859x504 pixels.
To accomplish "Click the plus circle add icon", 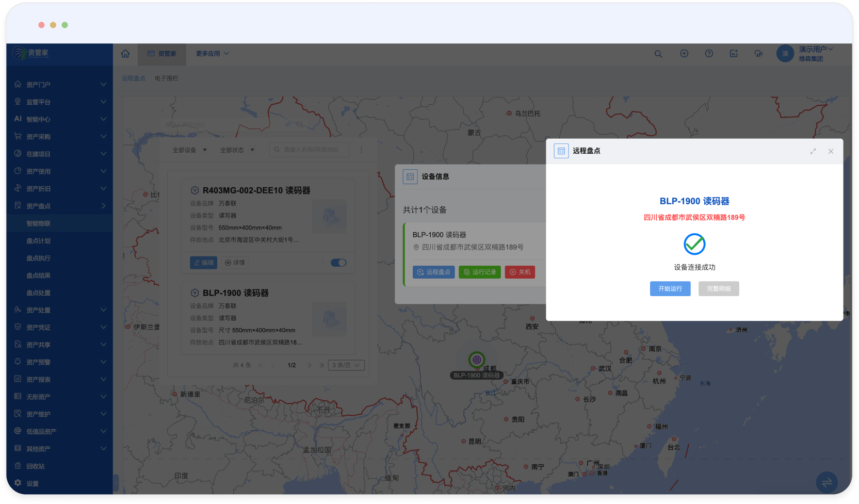I will [684, 54].
